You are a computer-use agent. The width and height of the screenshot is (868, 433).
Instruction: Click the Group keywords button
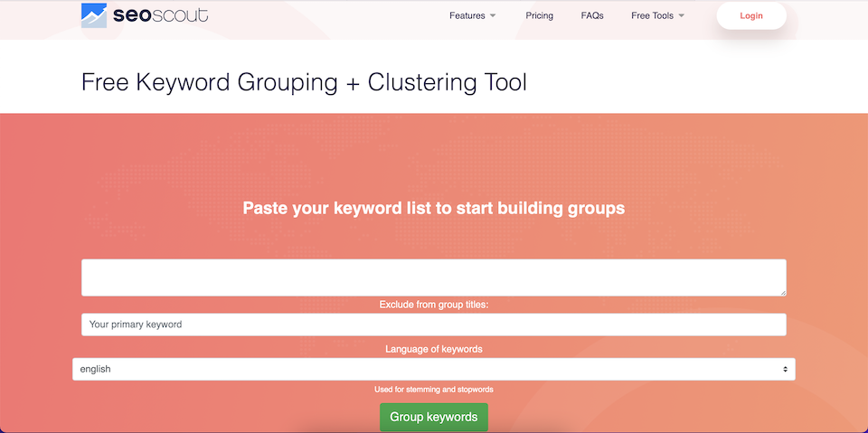433,417
